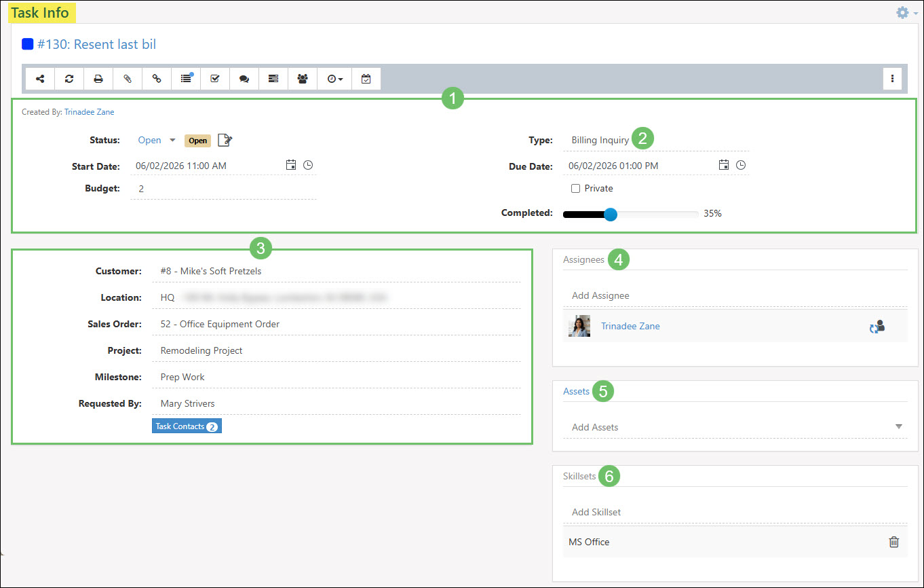Click the refresh icon in toolbar
The image size is (924, 588).
(69, 79)
